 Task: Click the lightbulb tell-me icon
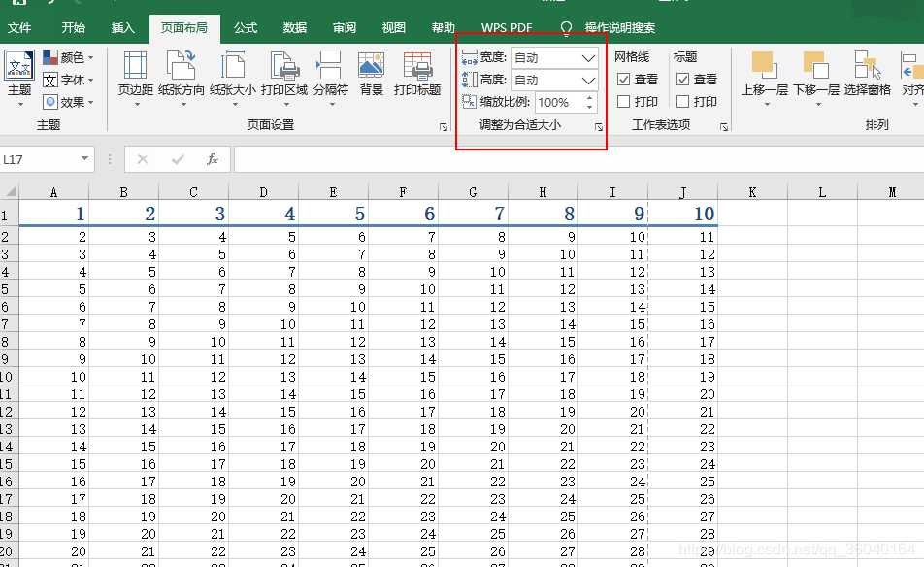coord(566,28)
